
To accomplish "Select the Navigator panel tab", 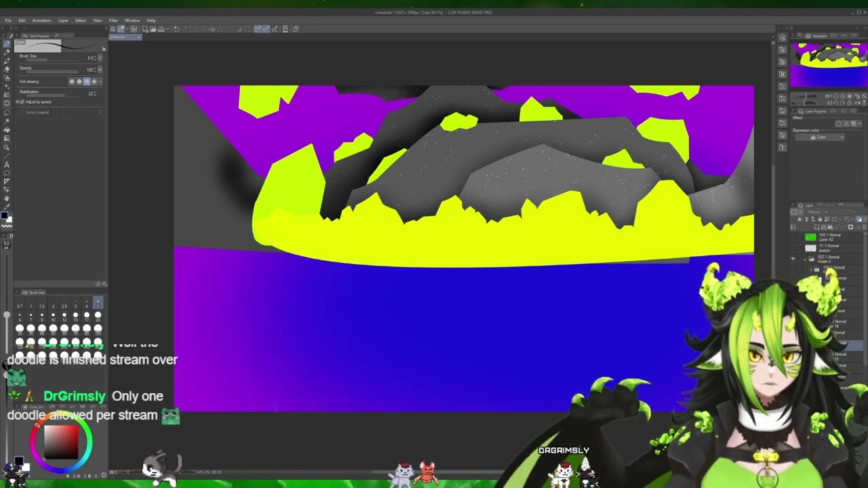I will [817, 36].
